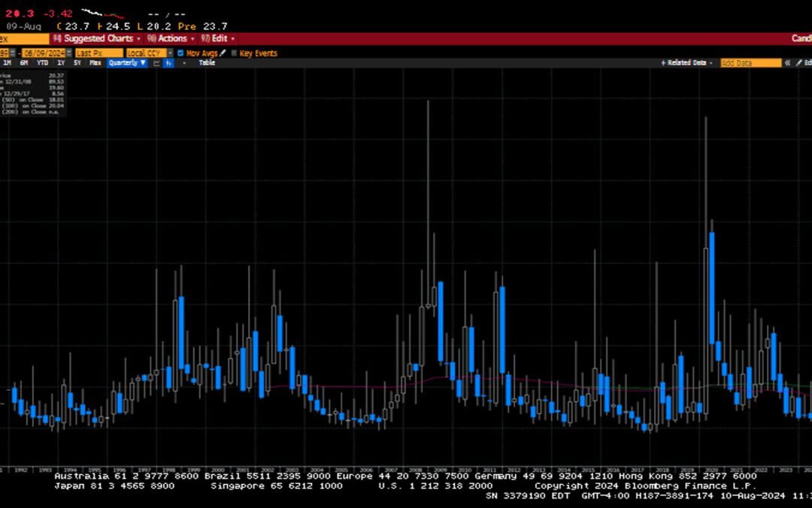Click the plus icon of Related Data
Image resolution: width=812 pixels, height=508 pixels.
pyautogui.click(x=663, y=62)
